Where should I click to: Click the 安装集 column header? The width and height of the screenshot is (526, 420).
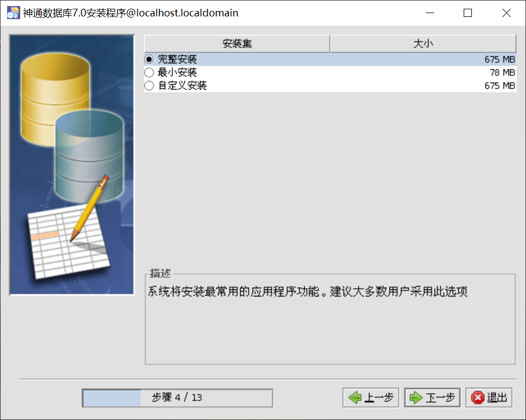click(237, 44)
